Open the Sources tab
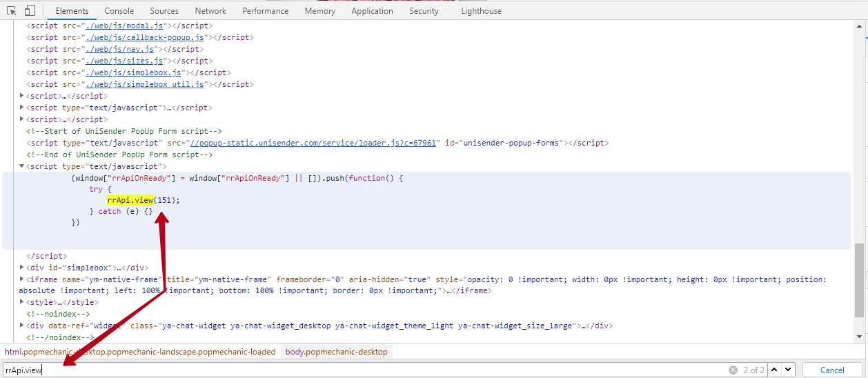 (164, 11)
